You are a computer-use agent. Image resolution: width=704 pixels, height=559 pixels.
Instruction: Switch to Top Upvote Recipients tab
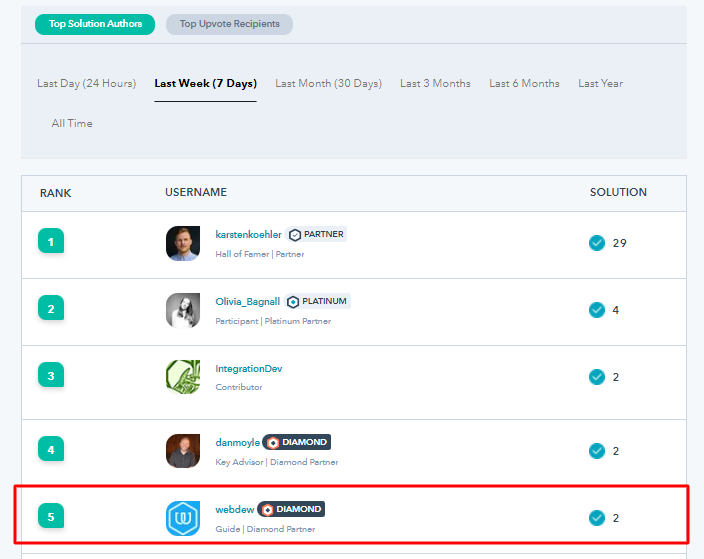tap(229, 24)
